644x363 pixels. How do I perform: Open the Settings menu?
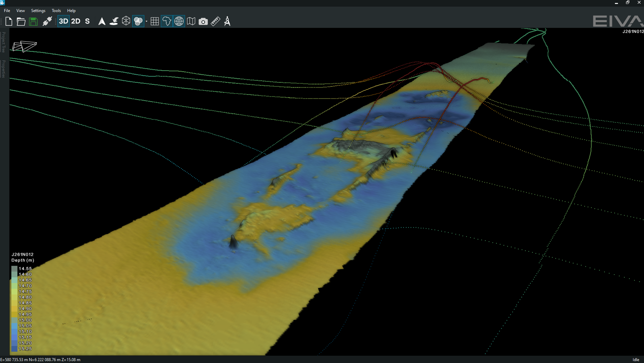click(38, 11)
